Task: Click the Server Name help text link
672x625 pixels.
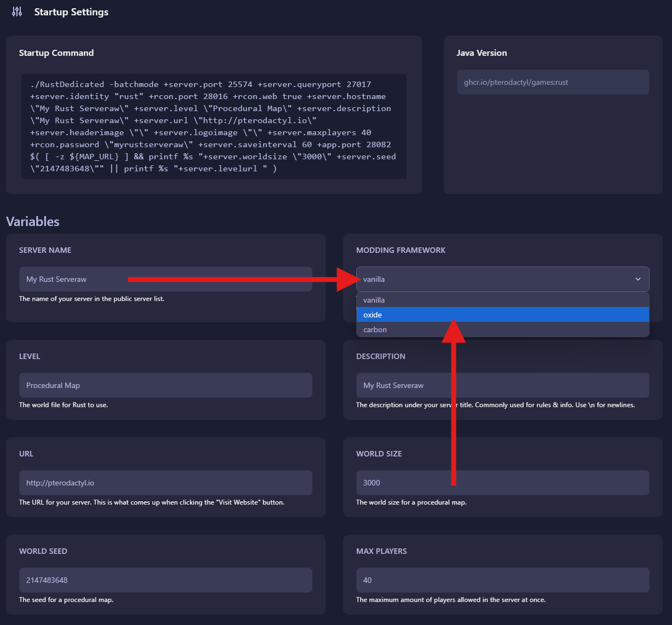Action: [91, 299]
